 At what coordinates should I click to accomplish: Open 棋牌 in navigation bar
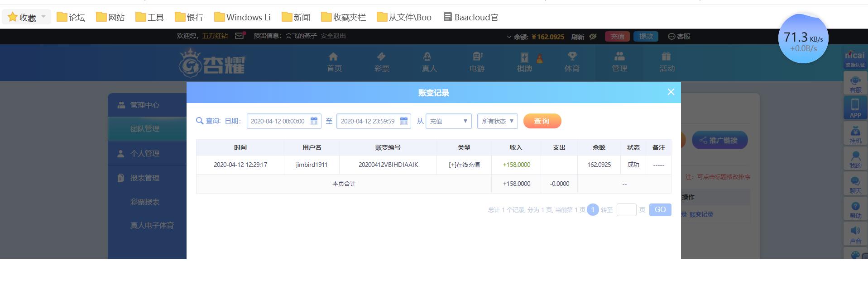pos(524,62)
